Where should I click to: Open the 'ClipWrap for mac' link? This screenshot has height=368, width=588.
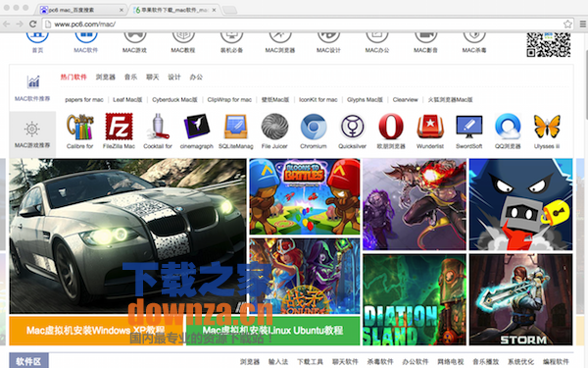(x=229, y=99)
